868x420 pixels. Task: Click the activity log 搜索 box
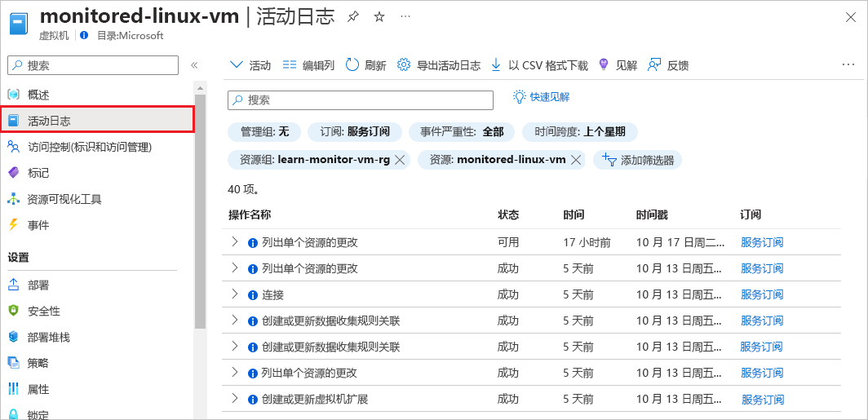(x=361, y=100)
